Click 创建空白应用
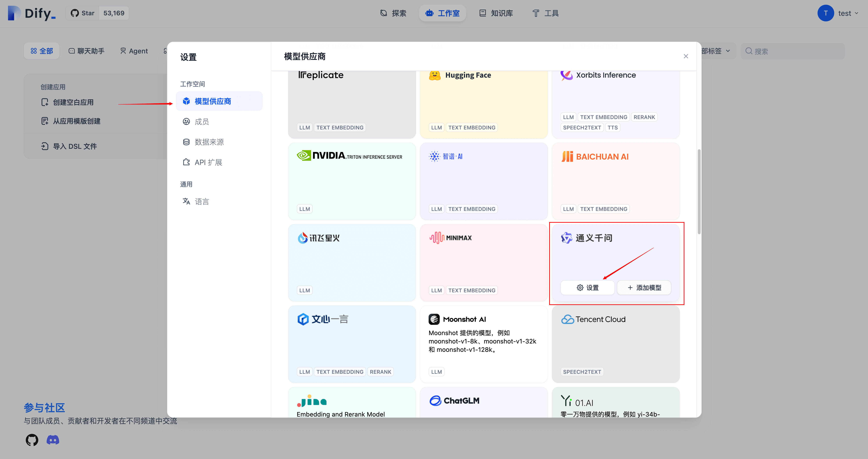868x459 pixels. tap(67, 102)
